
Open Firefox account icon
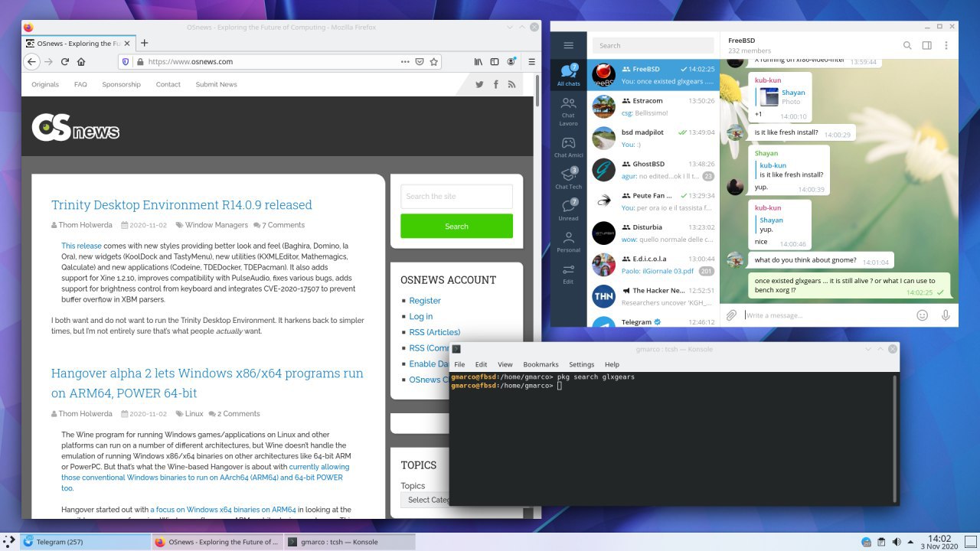coord(511,62)
